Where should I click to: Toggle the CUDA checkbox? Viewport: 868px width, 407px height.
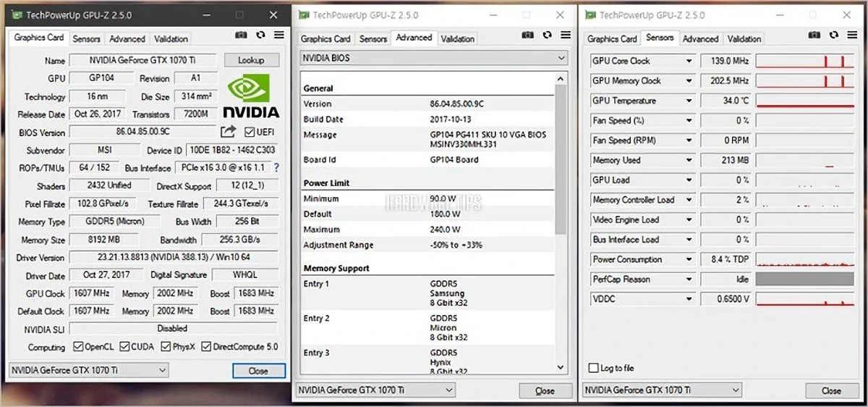[124, 347]
